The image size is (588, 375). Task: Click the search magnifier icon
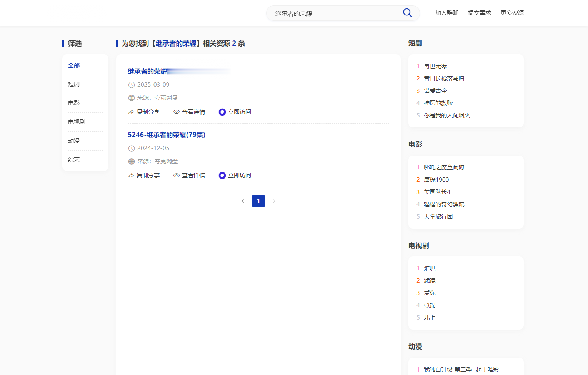click(x=407, y=13)
